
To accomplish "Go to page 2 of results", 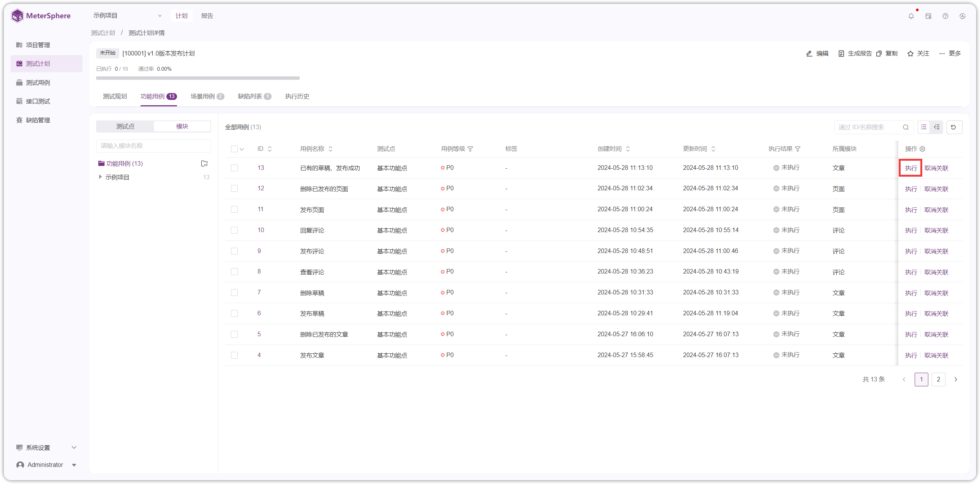I will click(x=938, y=380).
